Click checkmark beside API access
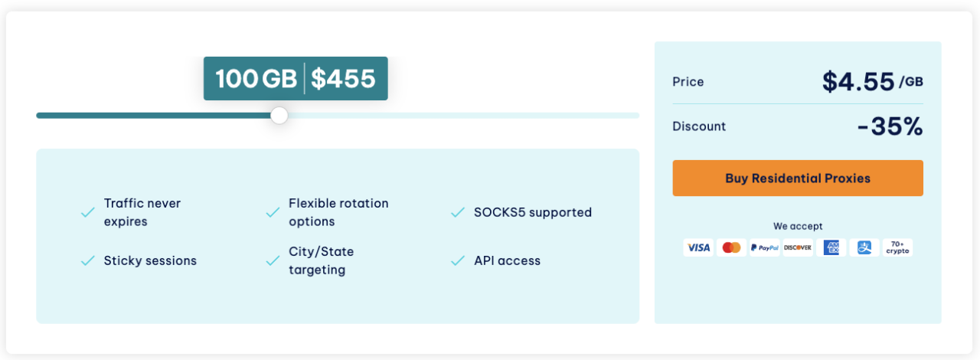 pos(458,261)
